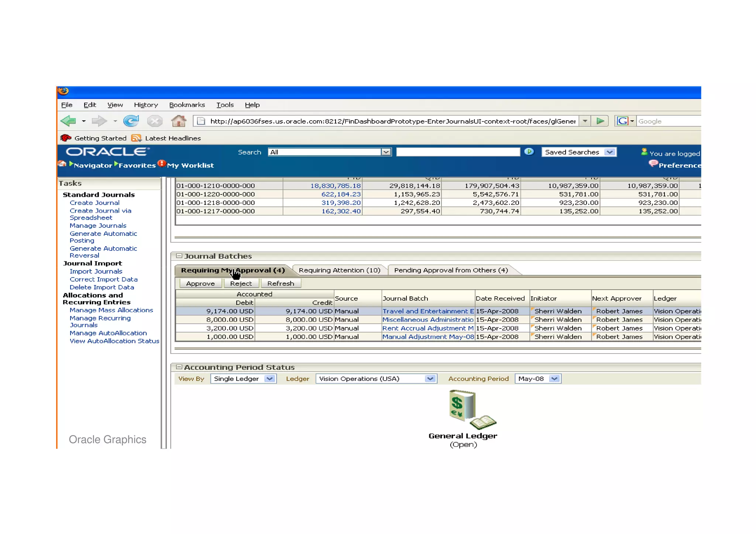Open the Latest Headlines RSS feed icon
756x534 pixels.
pyautogui.click(x=136, y=138)
